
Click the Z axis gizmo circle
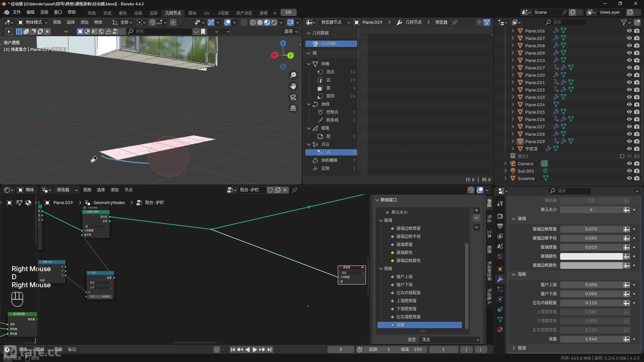[x=283, y=43]
